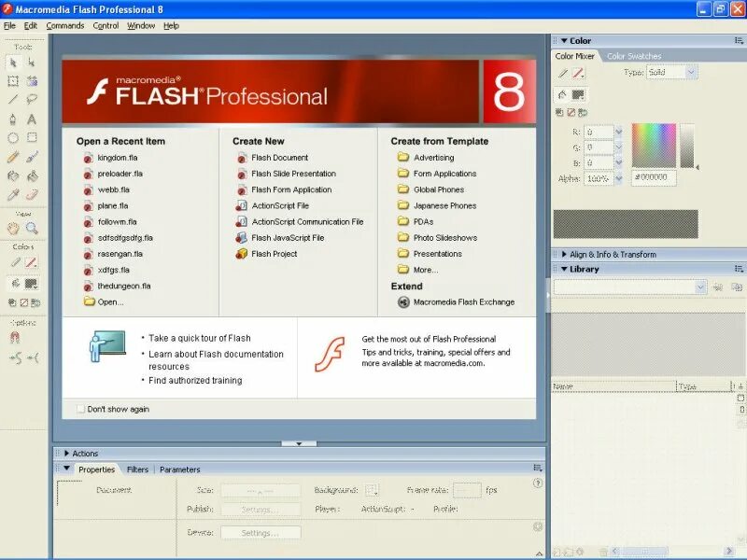Open the Help menu

tap(171, 26)
